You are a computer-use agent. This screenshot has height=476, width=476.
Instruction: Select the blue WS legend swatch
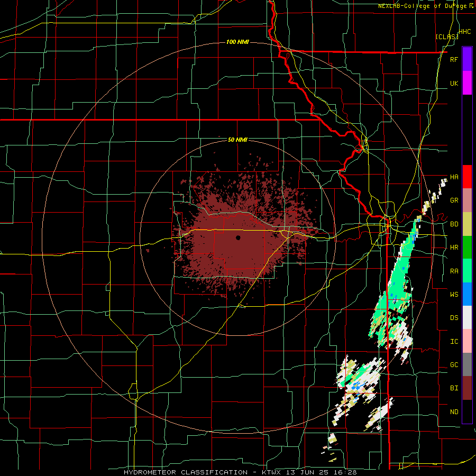click(x=467, y=294)
